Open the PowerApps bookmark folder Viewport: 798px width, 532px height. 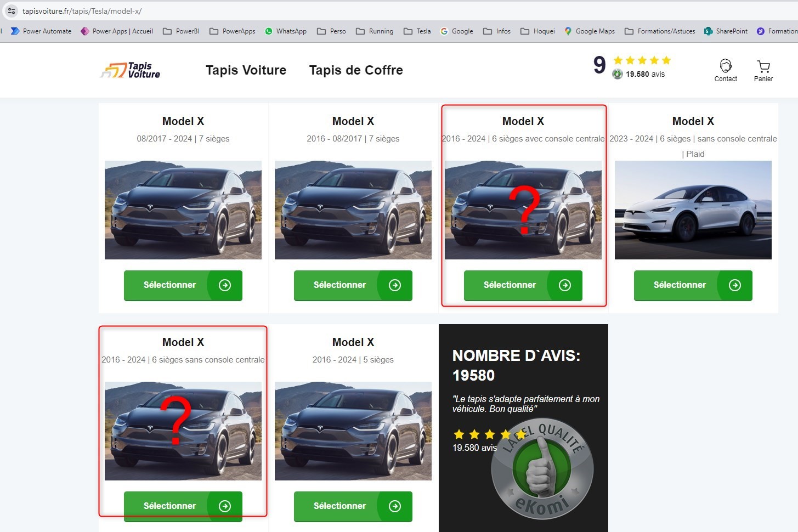coord(233,31)
